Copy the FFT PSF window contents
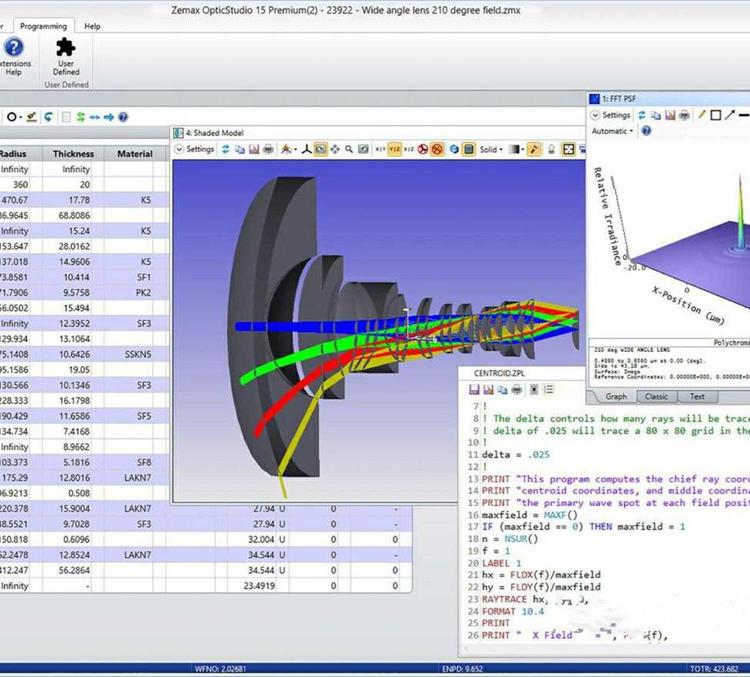This screenshot has width=750, height=677. pos(656,115)
